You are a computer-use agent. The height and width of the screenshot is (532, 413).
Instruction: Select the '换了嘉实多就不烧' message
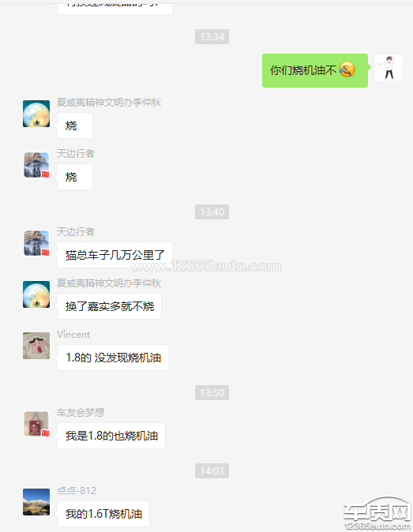point(109,306)
